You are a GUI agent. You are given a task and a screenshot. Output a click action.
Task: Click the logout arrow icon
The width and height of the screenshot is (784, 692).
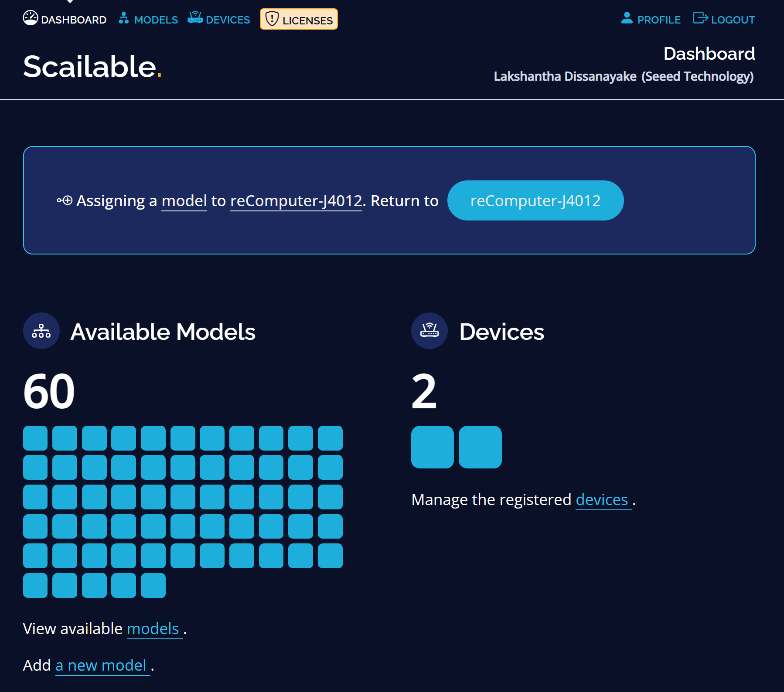point(700,18)
